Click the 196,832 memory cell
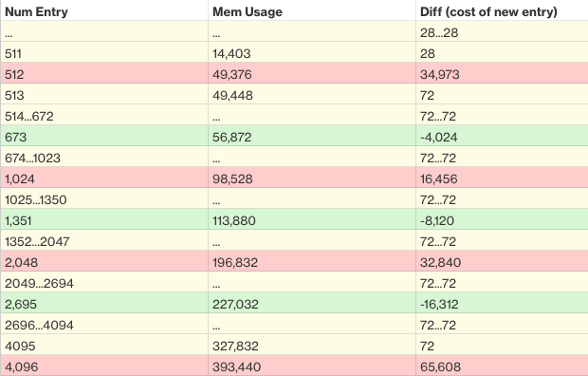This screenshot has height=376, width=588. [312, 261]
